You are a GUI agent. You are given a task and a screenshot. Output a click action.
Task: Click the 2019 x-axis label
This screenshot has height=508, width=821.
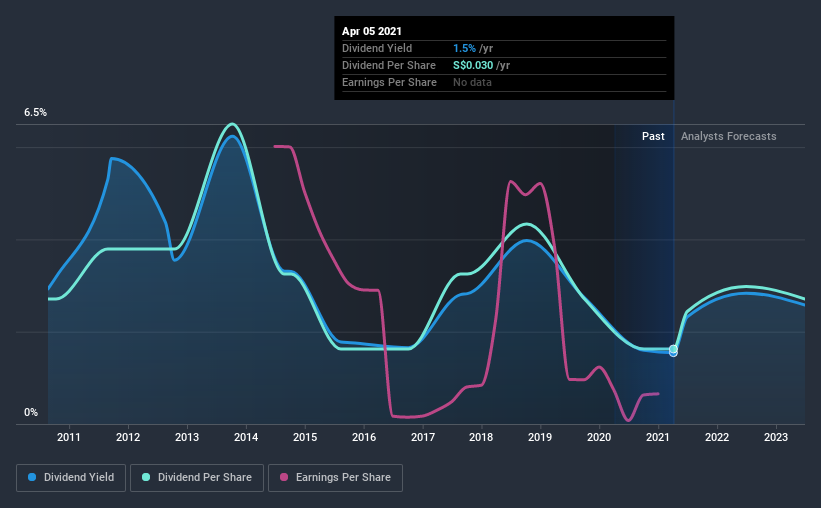[540, 437]
